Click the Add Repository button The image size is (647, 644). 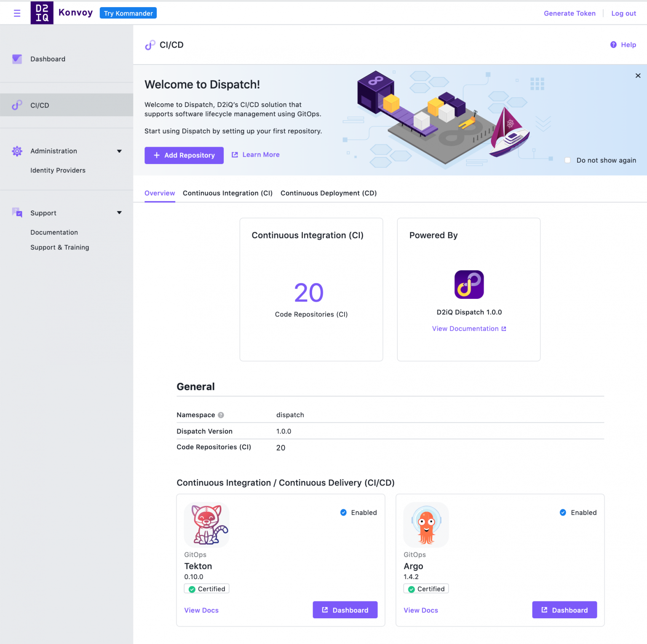coord(184,155)
